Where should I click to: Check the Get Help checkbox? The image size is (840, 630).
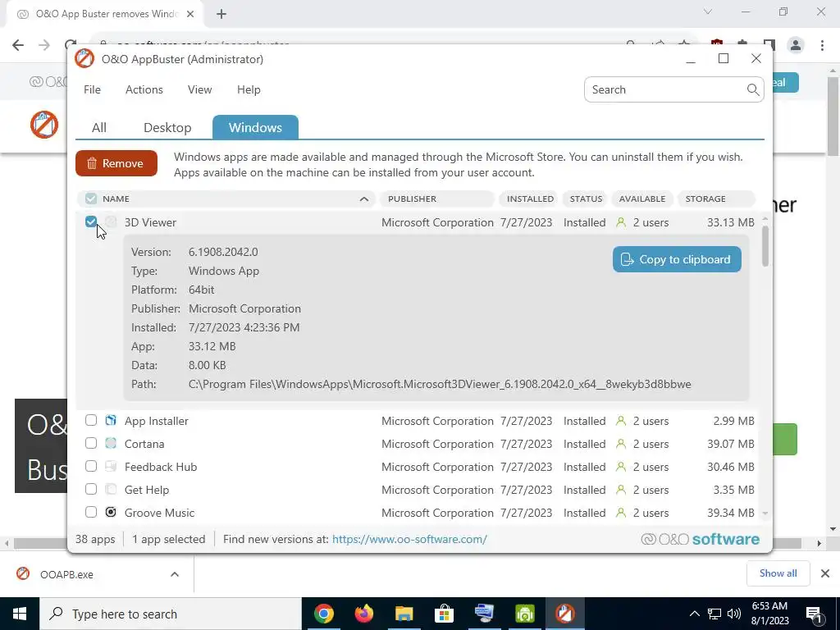pos(91,489)
